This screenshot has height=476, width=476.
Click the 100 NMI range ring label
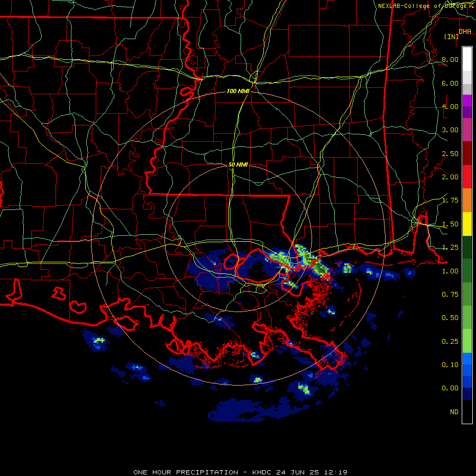point(238,91)
